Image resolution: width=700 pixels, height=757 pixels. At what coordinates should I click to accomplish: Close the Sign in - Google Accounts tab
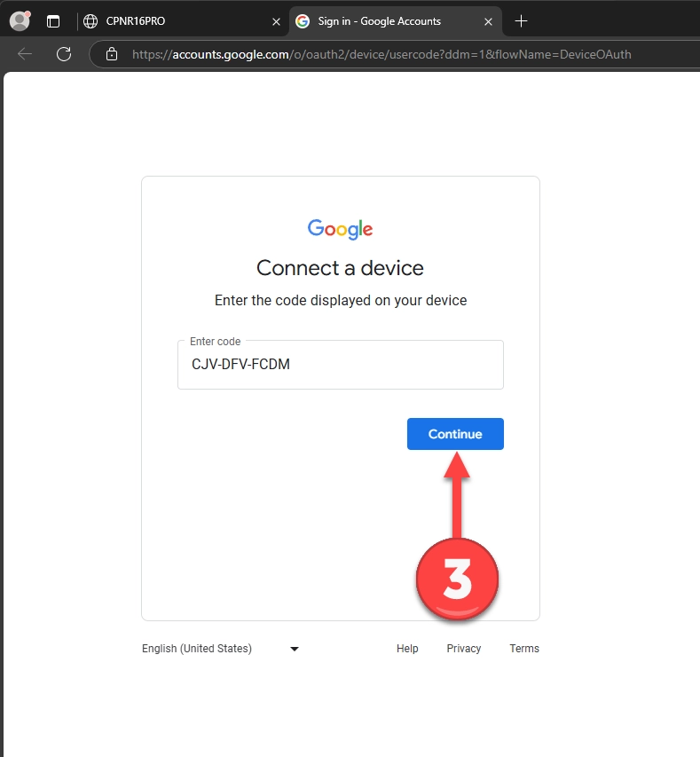coord(488,21)
